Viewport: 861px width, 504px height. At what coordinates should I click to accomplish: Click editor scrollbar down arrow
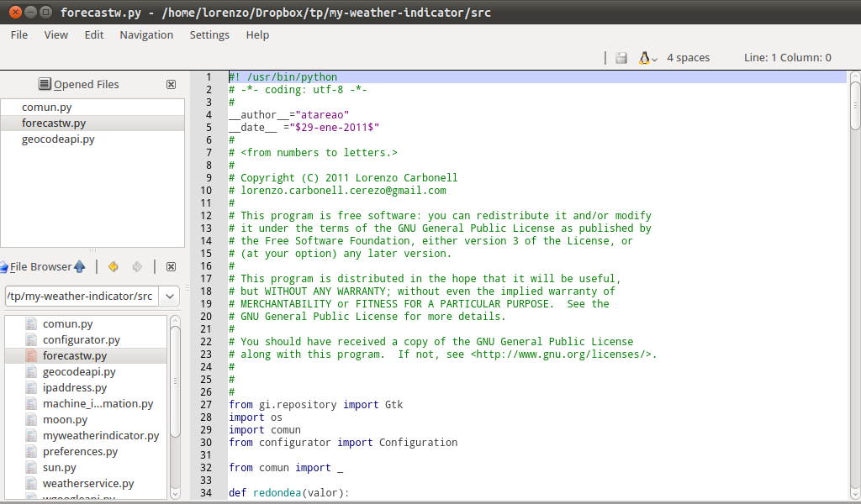(x=855, y=494)
